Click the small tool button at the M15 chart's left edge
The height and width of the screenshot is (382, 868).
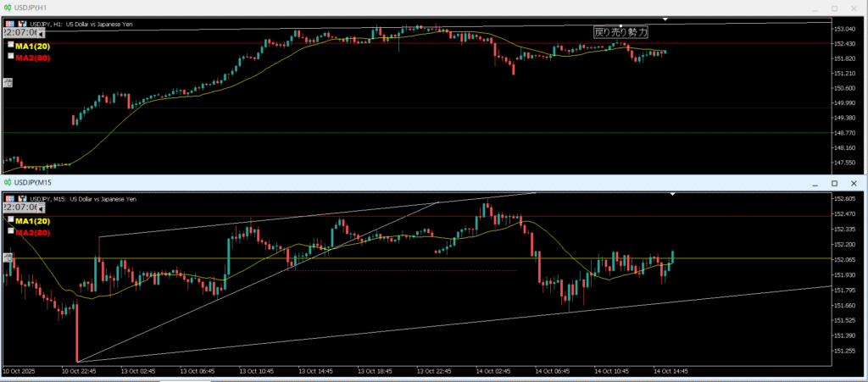[x=8, y=257]
